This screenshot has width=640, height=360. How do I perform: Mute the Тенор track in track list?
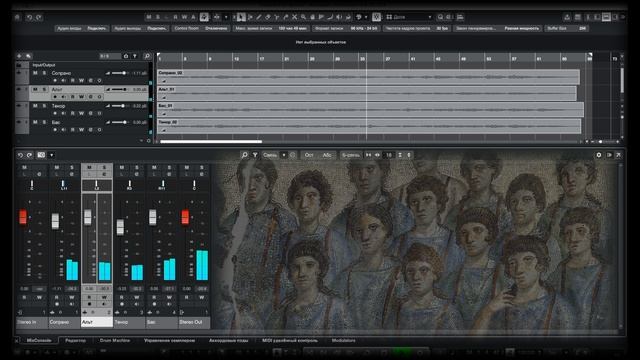pos(35,106)
